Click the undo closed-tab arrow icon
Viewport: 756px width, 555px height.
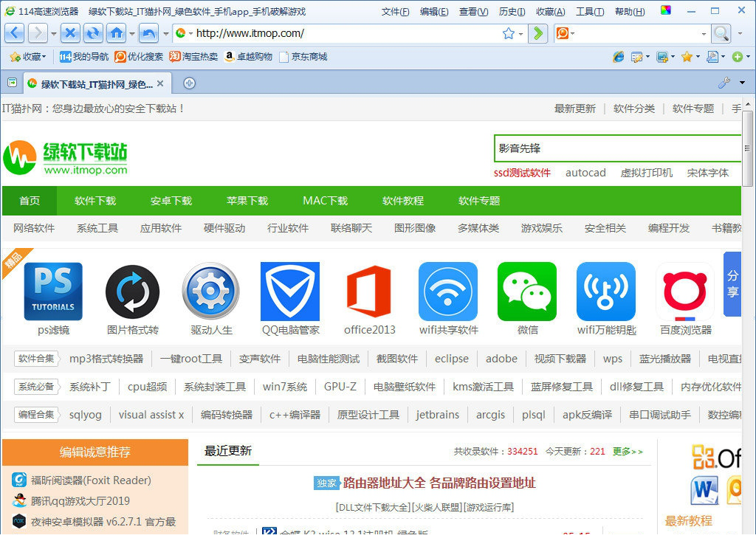click(x=149, y=33)
